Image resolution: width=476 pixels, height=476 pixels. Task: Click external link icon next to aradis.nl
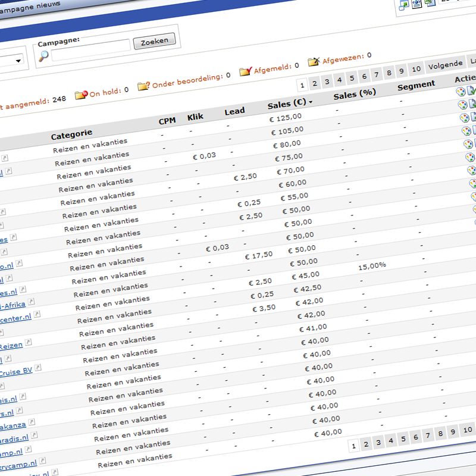35,436
